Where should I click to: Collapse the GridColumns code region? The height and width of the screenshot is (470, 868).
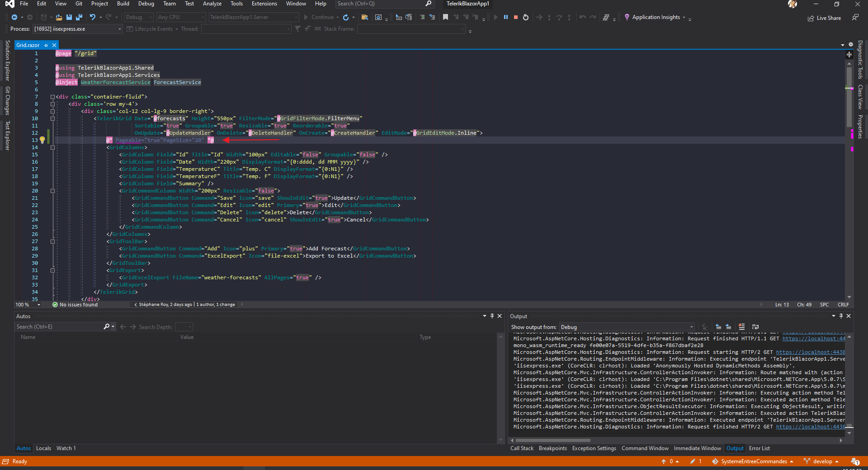pos(52,147)
